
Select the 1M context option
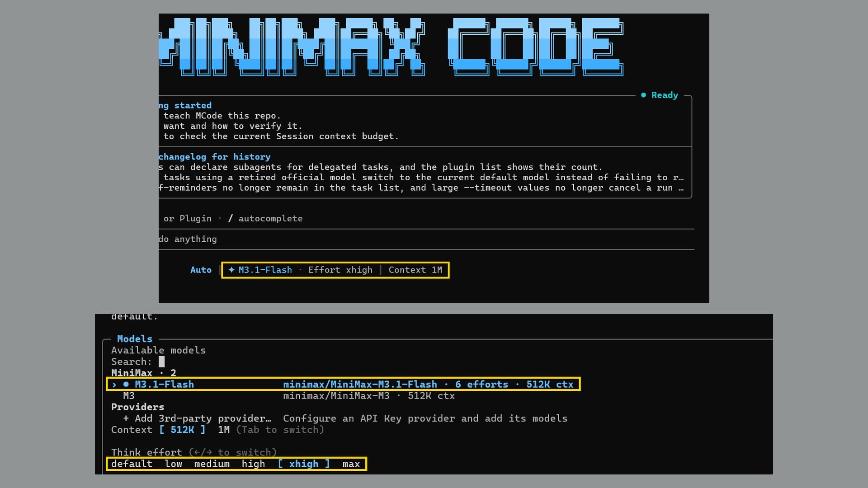click(x=224, y=430)
